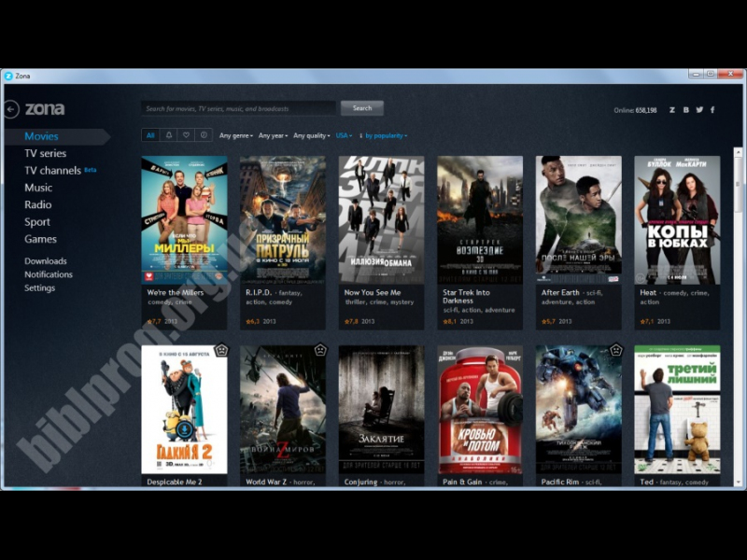Select the 'All' filter toggle
Image resolution: width=747 pixels, height=560 pixels.
[150, 135]
